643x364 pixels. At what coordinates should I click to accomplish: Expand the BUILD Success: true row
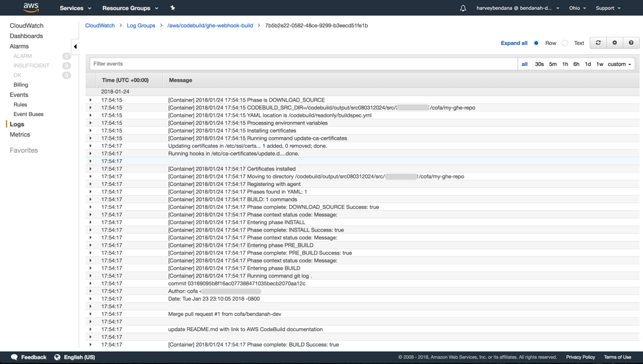[90, 344]
